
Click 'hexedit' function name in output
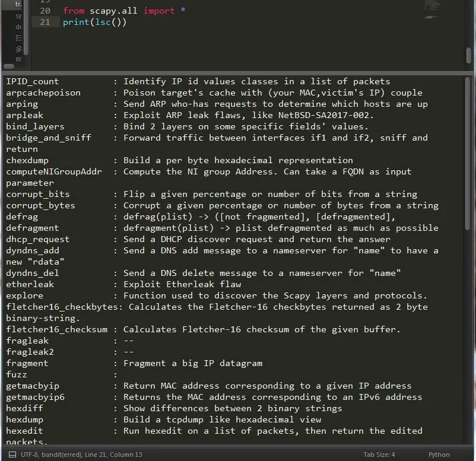tap(24, 431)
